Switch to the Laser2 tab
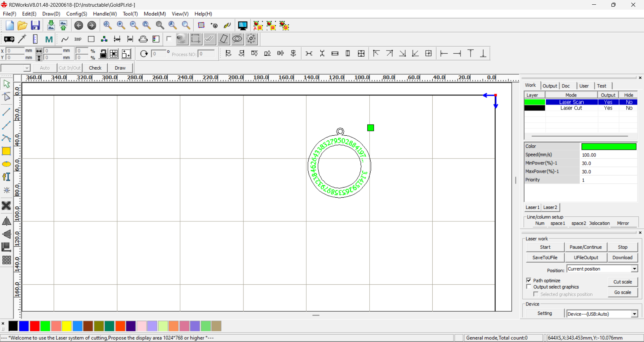Viewport: 644px width, 342px height. [550, 207]
